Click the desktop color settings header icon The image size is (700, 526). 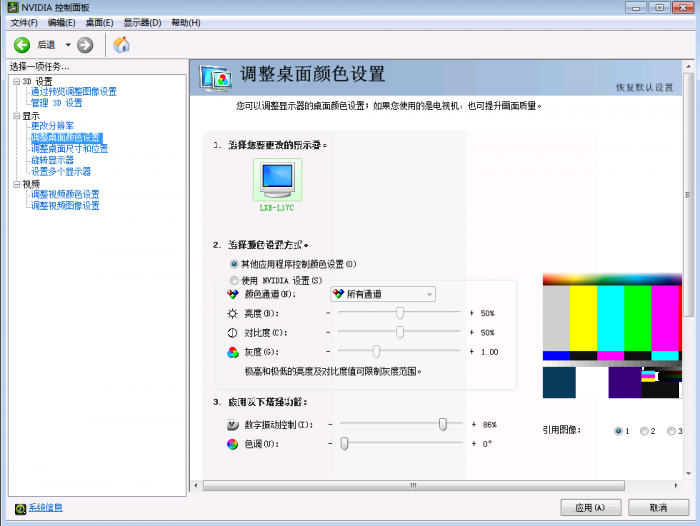216,78
